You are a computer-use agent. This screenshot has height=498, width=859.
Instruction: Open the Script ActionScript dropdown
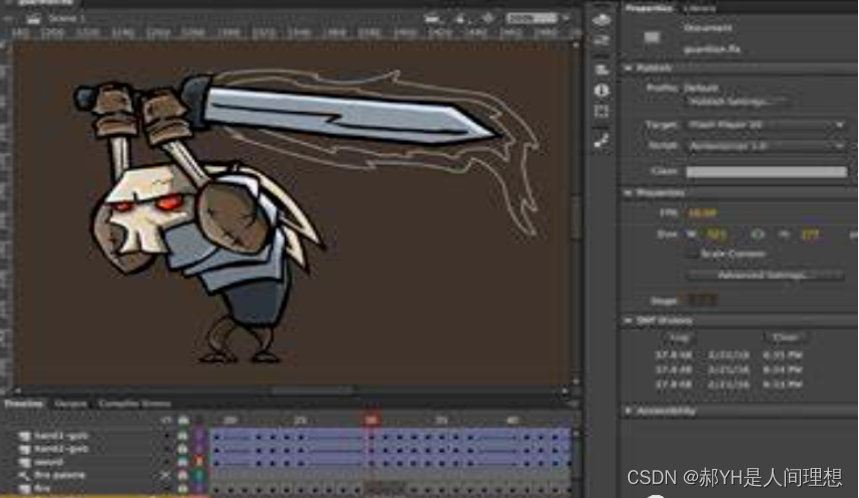click(766, 146)
